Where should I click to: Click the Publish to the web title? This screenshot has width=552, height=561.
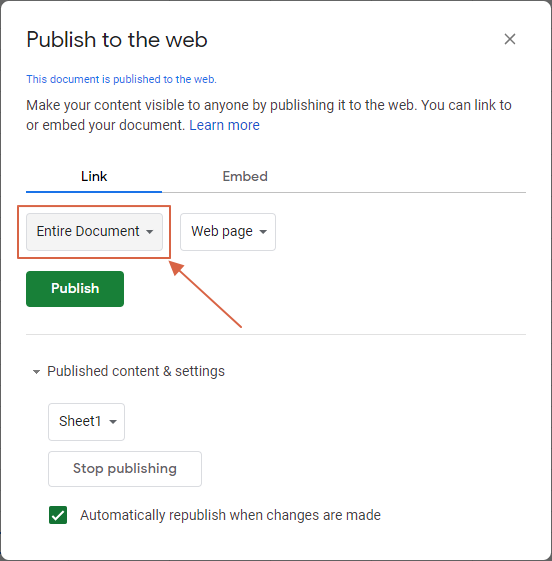117,39
